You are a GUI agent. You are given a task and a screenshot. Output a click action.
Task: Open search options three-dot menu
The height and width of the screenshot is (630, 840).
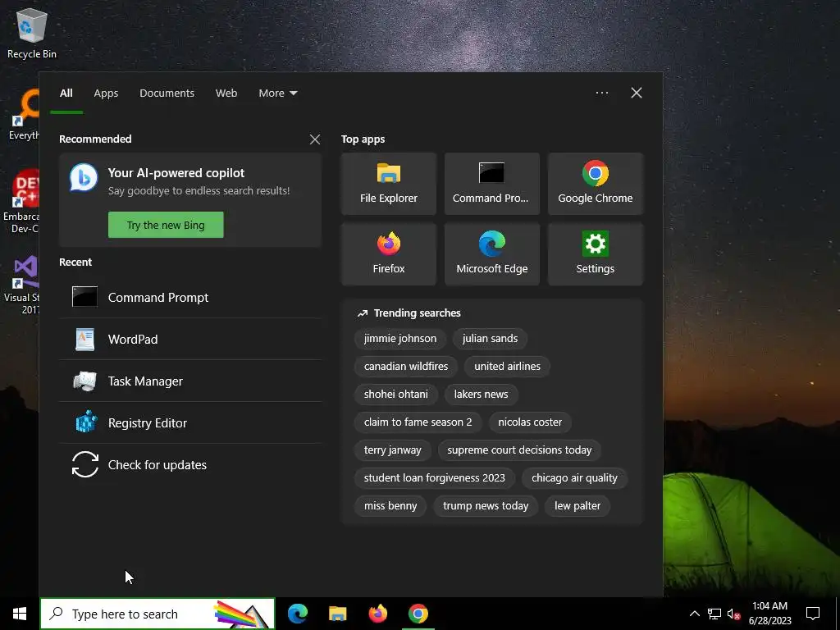[x=601, y=93]
